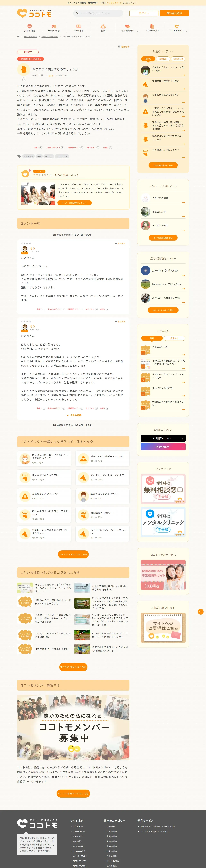Open the Zoom相談 nav icon
This screenshot has width=206, height=868.
(78, 26)
